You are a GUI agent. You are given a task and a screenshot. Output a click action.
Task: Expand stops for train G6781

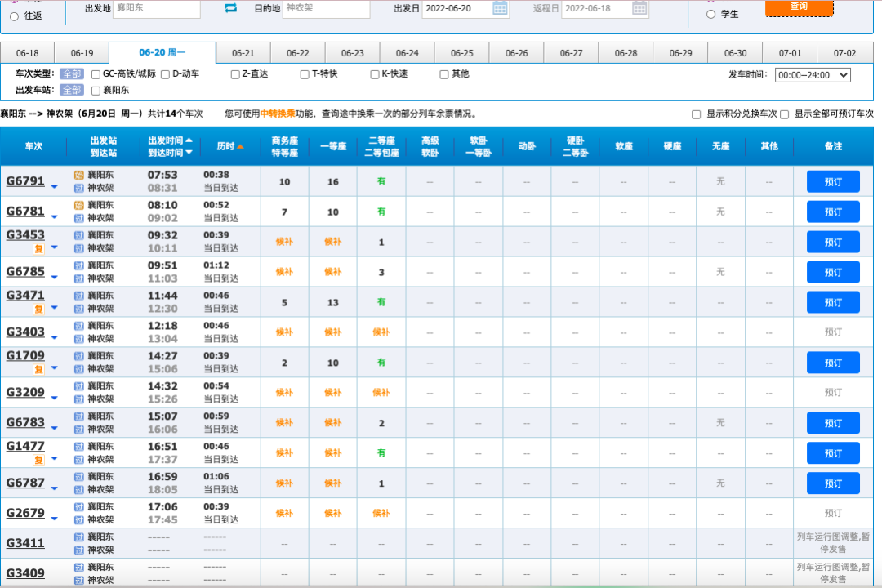(55, 216)
